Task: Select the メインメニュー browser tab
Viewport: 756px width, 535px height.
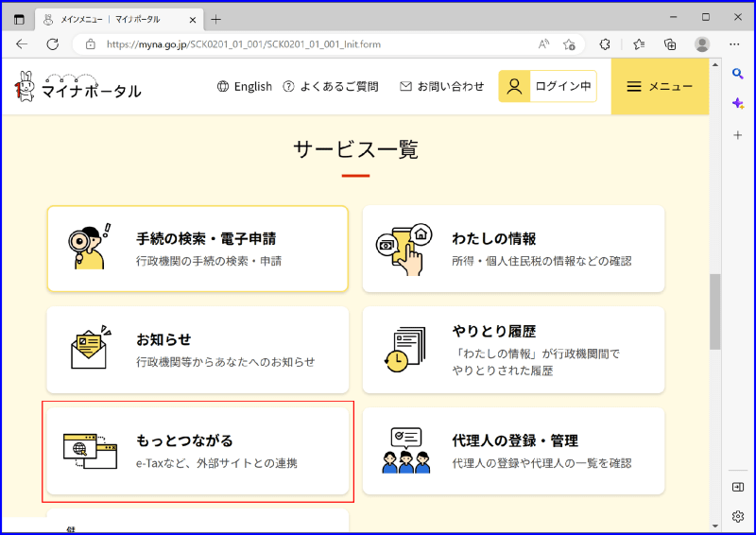Action: (x=119, y=19)
